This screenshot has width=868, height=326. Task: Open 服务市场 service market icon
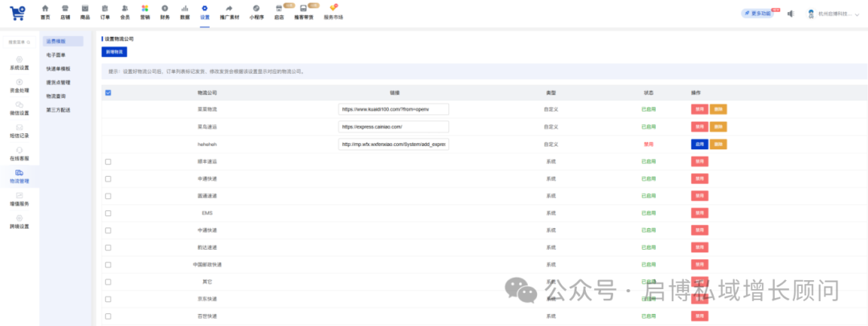pos(333,11)
